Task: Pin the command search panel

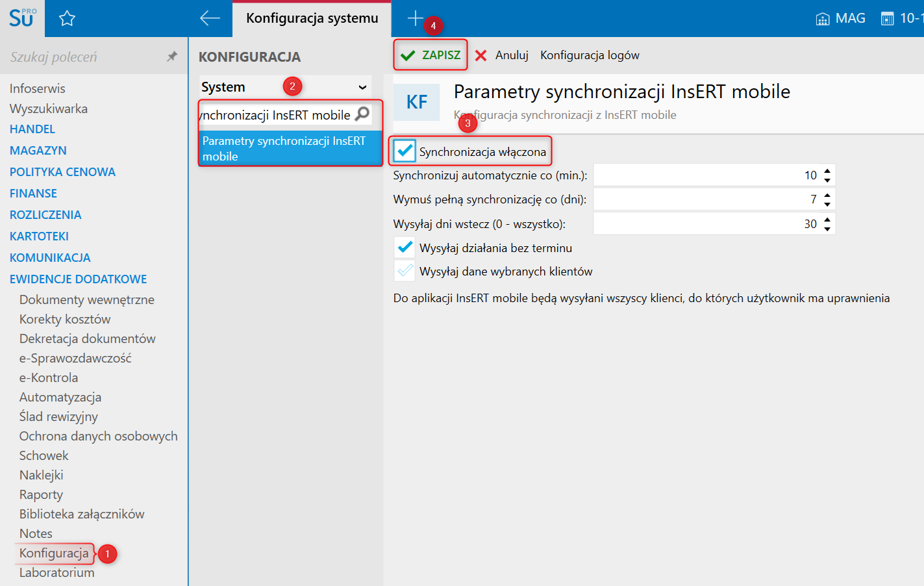Action: [172, 57]
